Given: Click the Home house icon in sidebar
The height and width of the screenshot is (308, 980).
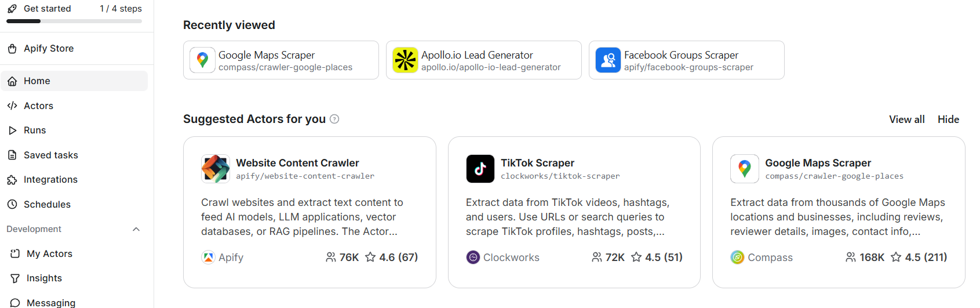Looking at the screenshot, I should 12,81.
